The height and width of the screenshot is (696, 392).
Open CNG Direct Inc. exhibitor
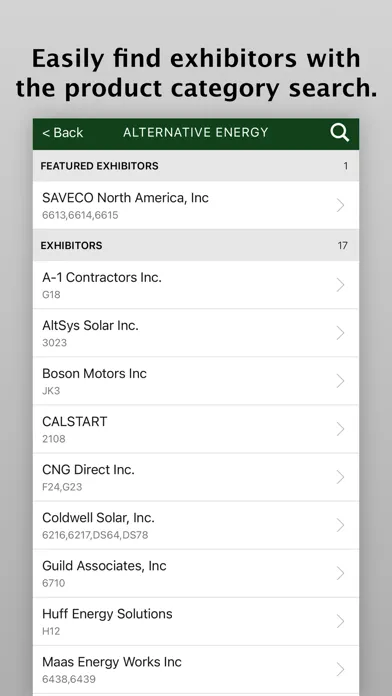point(196,477)
